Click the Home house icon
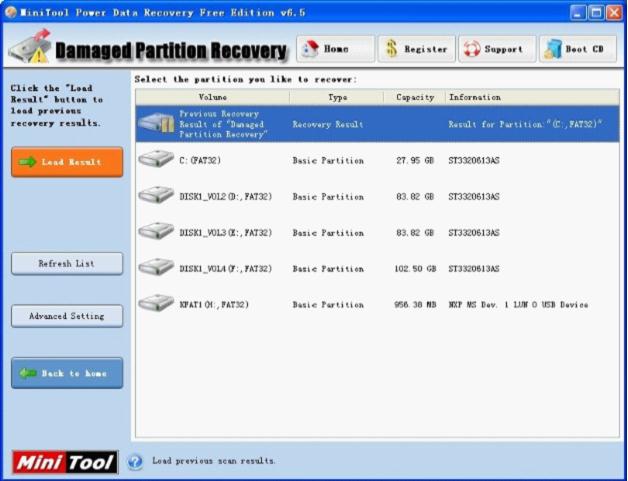 [x=310, y=49]
